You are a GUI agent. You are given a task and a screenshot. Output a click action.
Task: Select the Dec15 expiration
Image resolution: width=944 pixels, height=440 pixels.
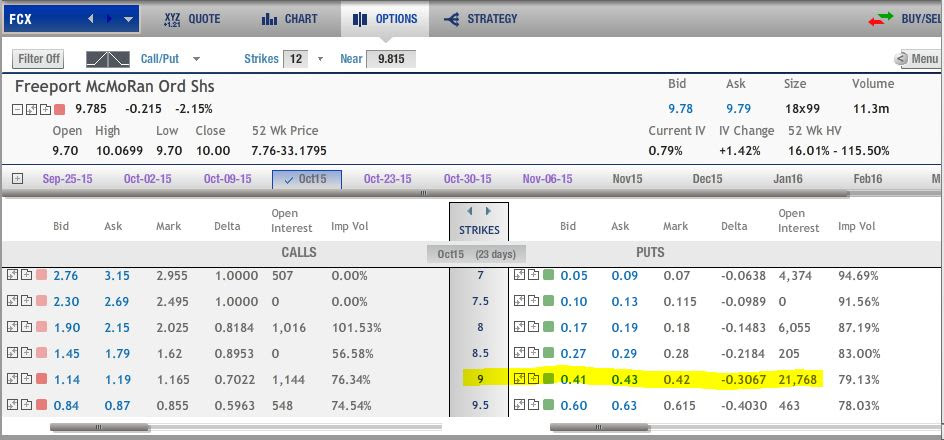(x=707, y=179)
